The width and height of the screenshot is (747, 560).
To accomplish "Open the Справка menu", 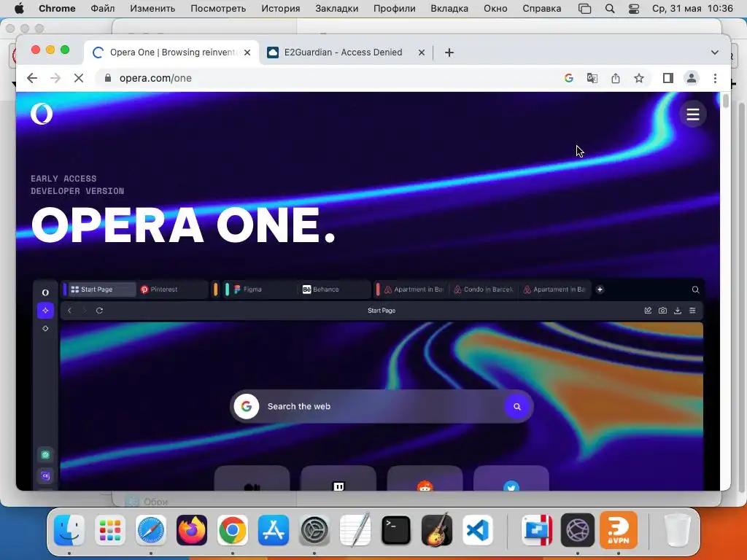I will click(x=542, y=9).
